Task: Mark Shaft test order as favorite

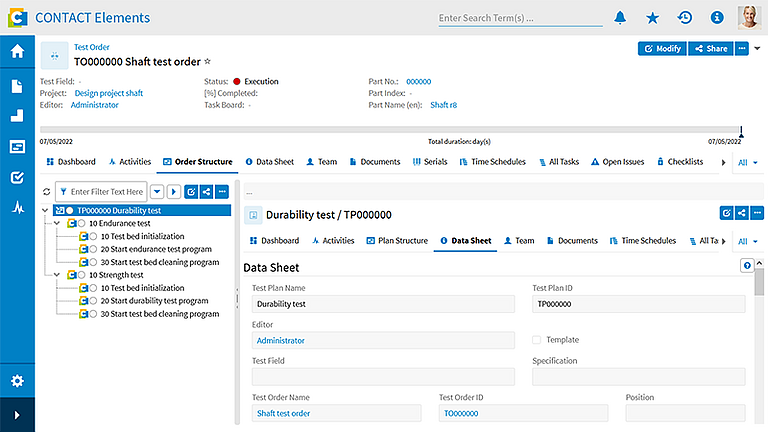Action: [208, 61]
